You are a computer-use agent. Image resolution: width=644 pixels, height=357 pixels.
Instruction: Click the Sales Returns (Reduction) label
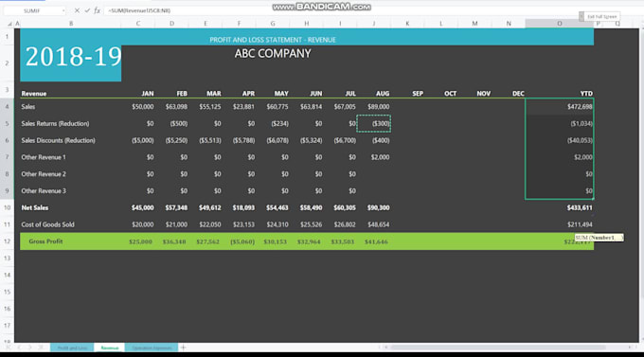click(55, 123)
